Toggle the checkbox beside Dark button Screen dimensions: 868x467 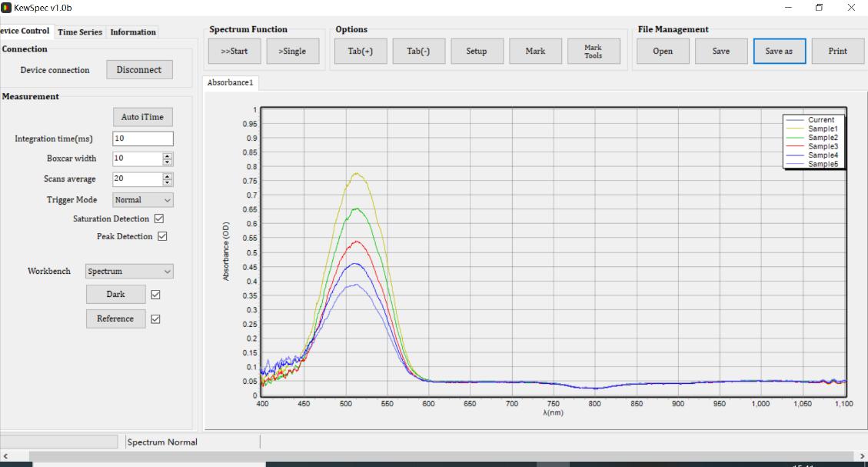pos(155,295)
